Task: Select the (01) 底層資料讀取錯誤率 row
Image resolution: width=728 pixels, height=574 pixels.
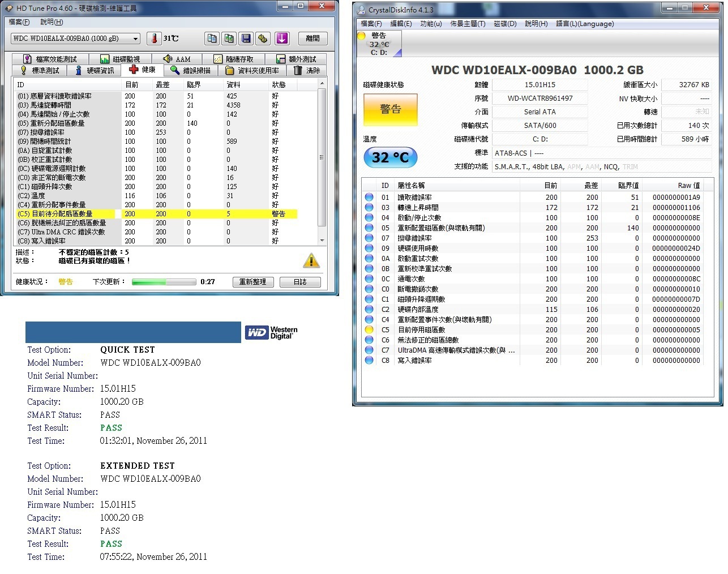Action: click(x=157, y=96)
